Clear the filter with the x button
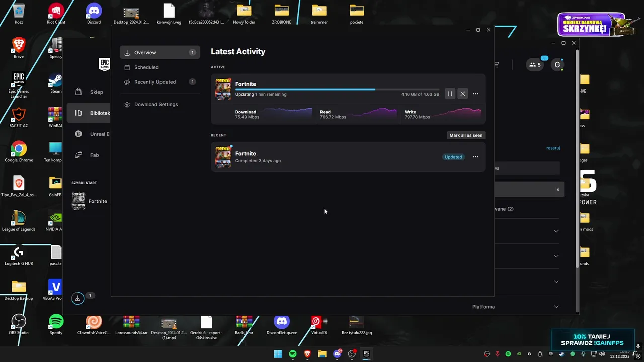Image resolution: width=644 pixels, height=362 pixels. pos(558,190)
